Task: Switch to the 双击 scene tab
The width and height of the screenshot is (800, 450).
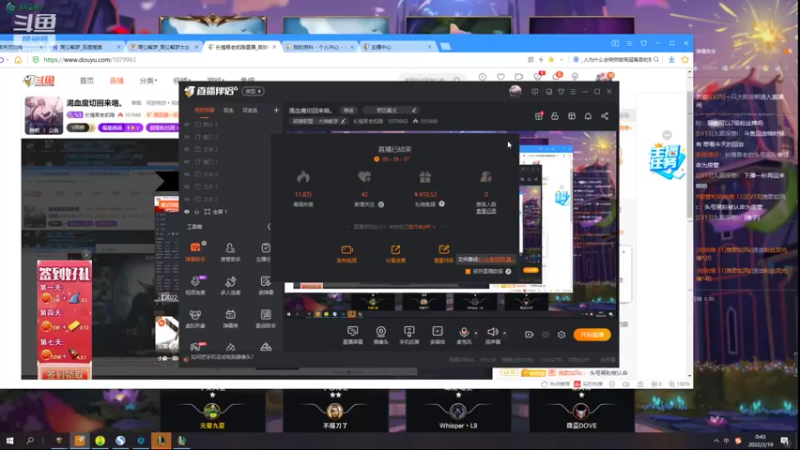Action: (x=228, y=110)
